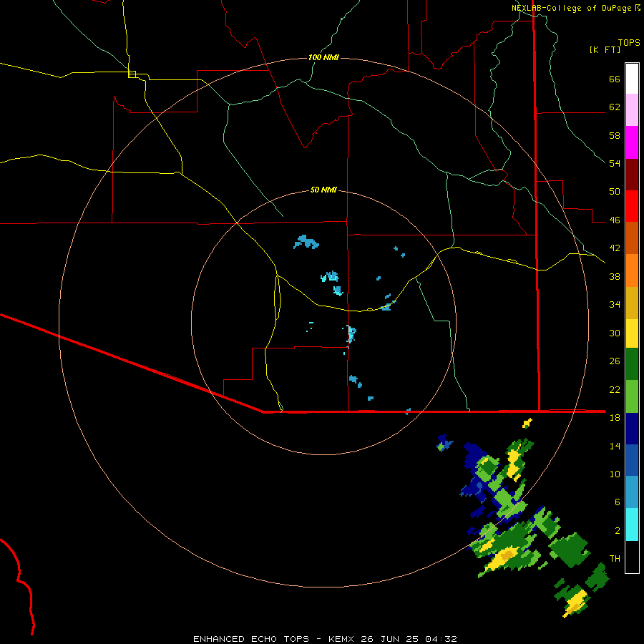The height and width of the screenshot is (644, 644).
Task: Click the 100 NMI range ring label
Action: tap(323, 57)
